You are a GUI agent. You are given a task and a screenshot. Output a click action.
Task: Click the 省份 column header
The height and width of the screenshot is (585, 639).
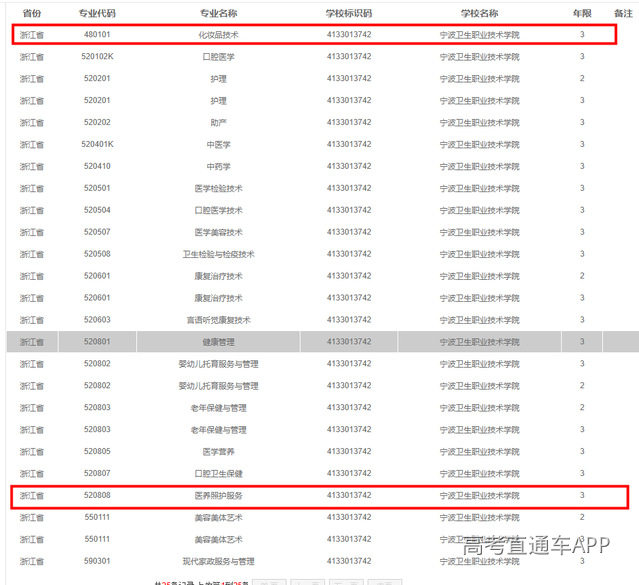(x=32, y=13)
